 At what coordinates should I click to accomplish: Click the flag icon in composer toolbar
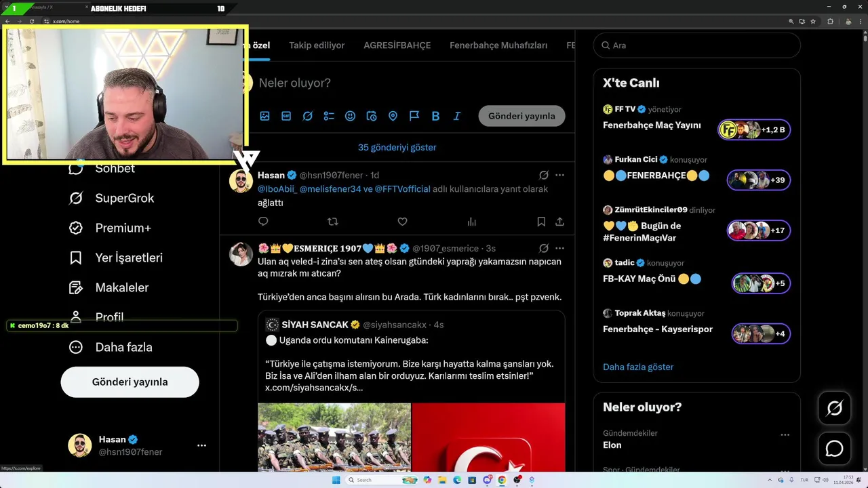pos(414,116)
